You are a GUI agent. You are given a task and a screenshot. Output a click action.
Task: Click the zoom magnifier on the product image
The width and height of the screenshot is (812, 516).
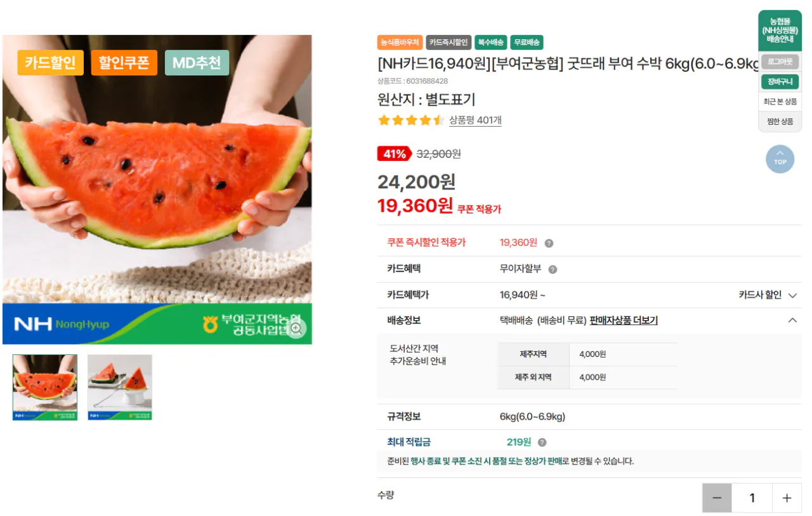[x=296, y=329]
